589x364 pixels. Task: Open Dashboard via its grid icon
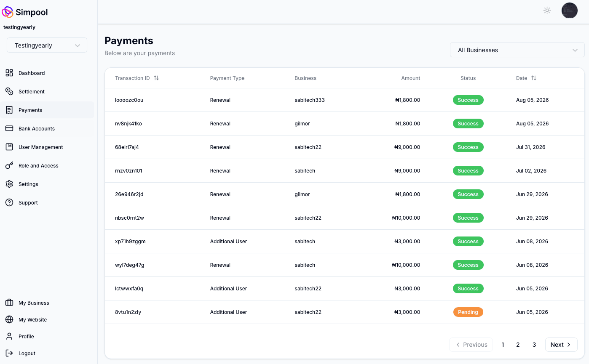click(9, 73)
